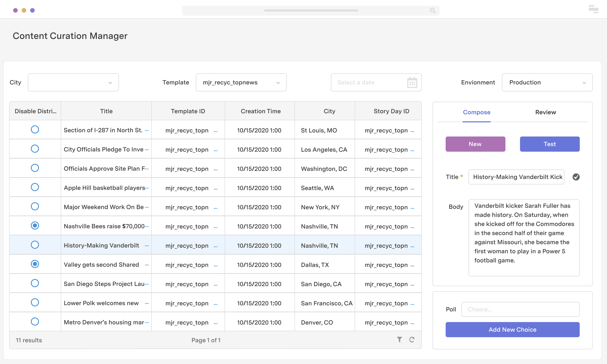Click the New button
The height and width of the screenshot is (364, 607).
475,144
